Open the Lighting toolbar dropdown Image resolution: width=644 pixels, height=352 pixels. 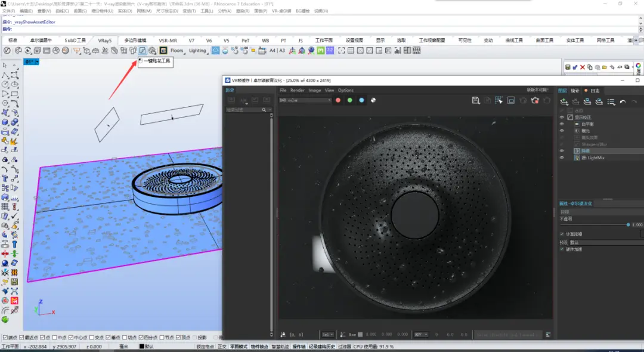tap(197, 51)
